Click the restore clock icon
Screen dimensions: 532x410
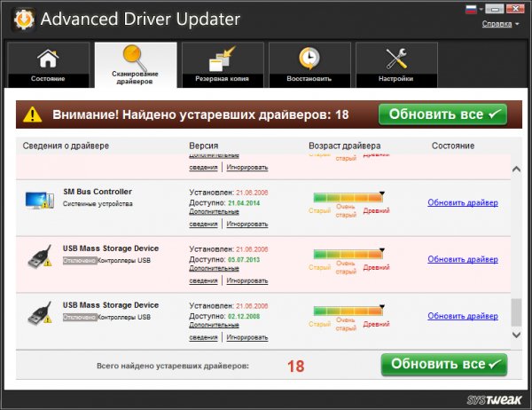[x=309, y=59]
